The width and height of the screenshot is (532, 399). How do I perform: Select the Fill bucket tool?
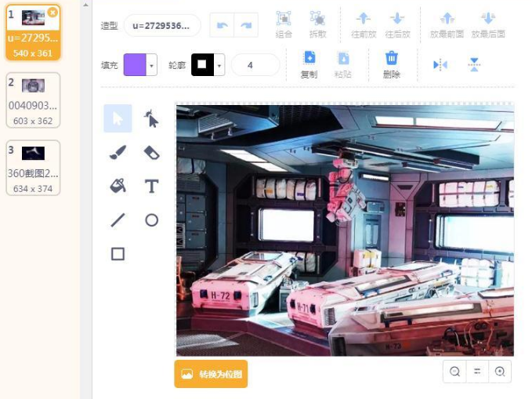[118, 186]
